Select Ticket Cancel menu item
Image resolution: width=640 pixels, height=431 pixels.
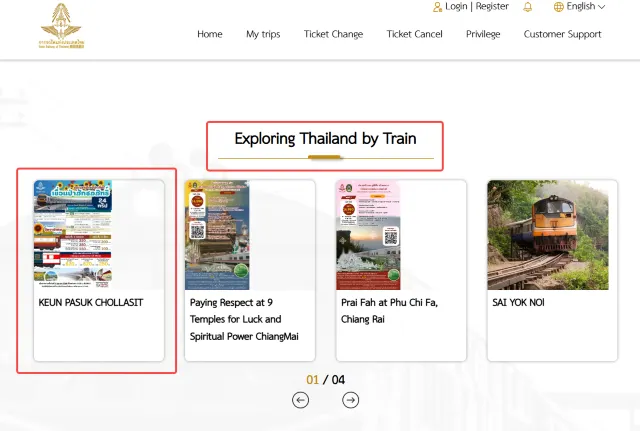tap(415, 34)
